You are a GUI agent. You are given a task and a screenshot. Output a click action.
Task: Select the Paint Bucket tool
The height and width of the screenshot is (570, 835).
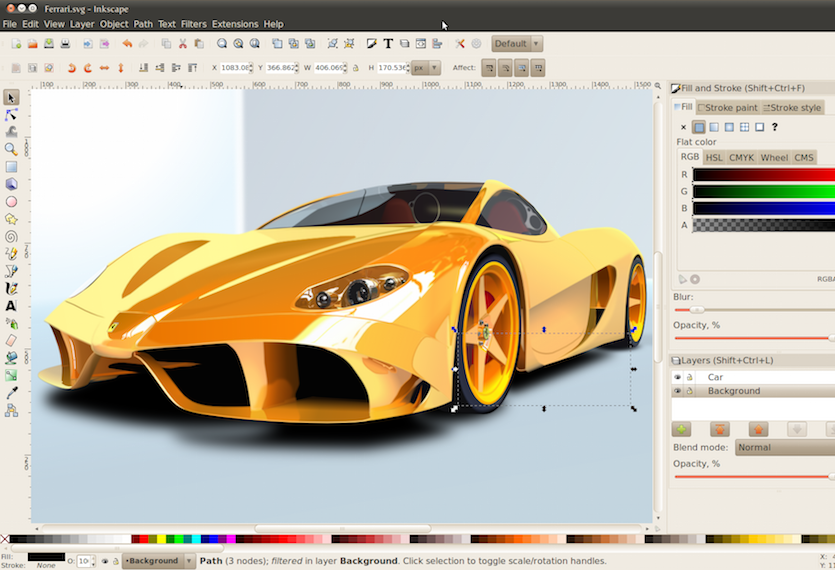(x=11, y=358)
